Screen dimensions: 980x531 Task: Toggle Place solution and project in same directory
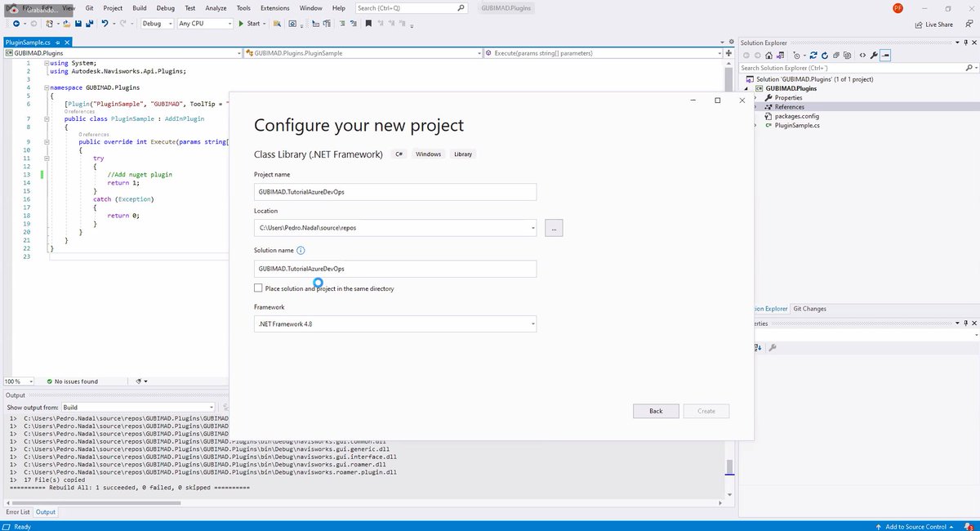[258, 288]
